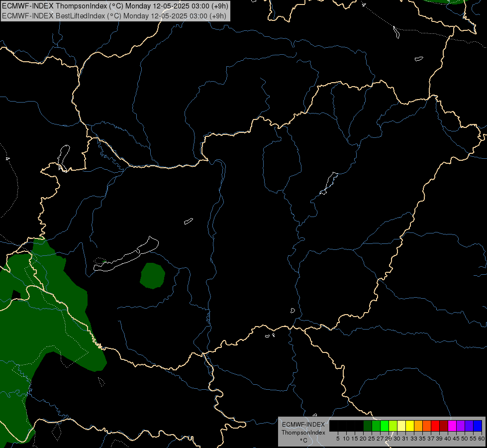This screenshot has height=448, width=487.
Task: Click the legend label 'ThompsonIndex'
Action: tap(303, 433)
